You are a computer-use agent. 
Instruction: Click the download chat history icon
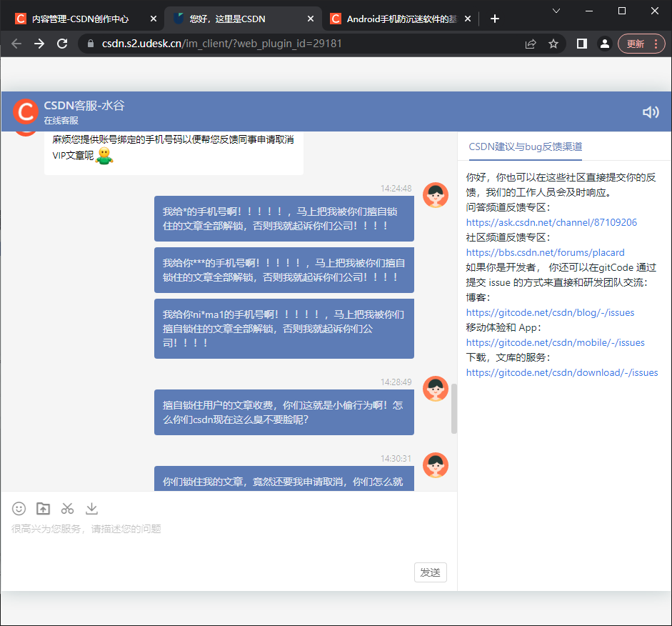(x=91, y=509)
